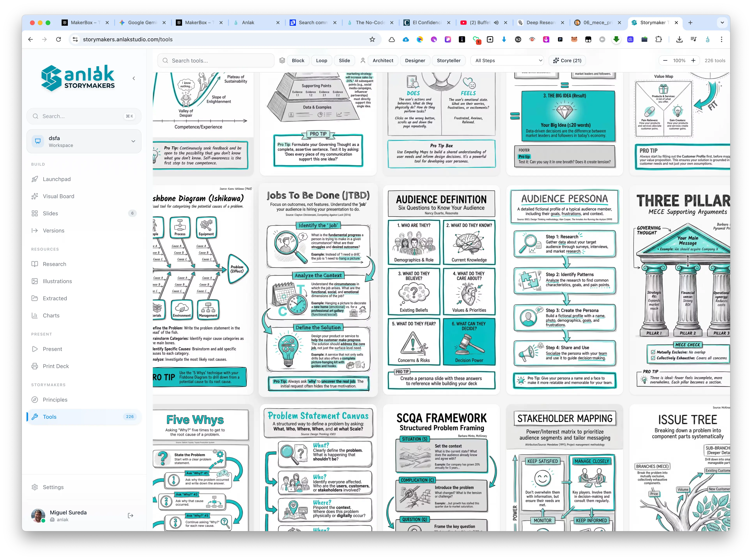The image size is (752, 560).
Task: Click the Search tools input field
Action: tap(216, 60)
